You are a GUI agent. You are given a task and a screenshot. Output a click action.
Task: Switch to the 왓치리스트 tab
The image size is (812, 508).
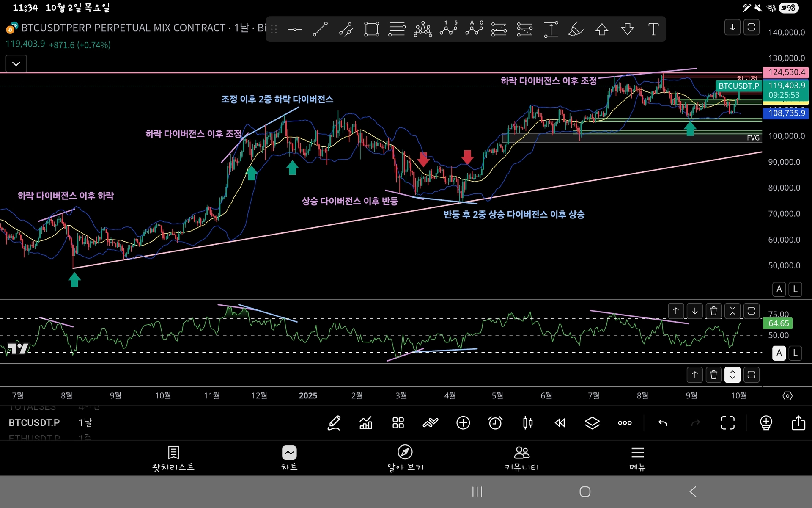pos(173,458)
